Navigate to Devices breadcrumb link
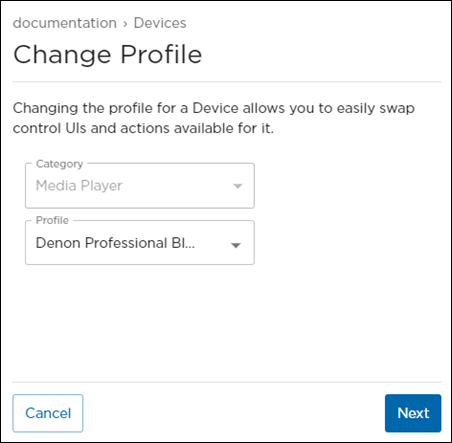The image size is (452, 443). [x=160, y=23]
